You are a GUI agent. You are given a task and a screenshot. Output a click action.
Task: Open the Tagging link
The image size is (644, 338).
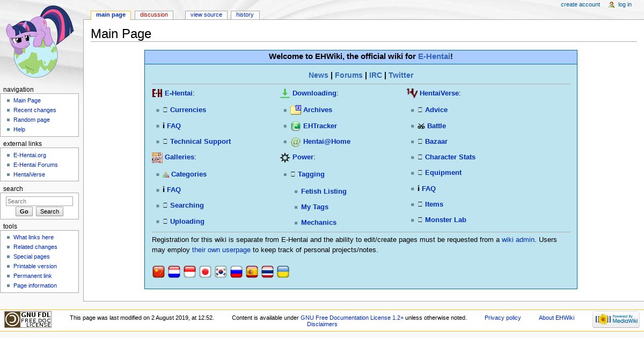[311, 174]
